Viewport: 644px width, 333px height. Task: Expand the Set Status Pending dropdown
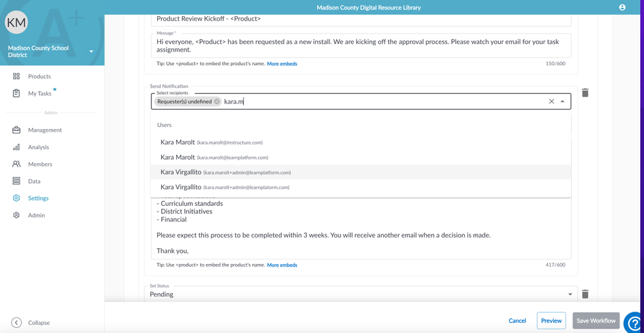[x=570, y=294]
